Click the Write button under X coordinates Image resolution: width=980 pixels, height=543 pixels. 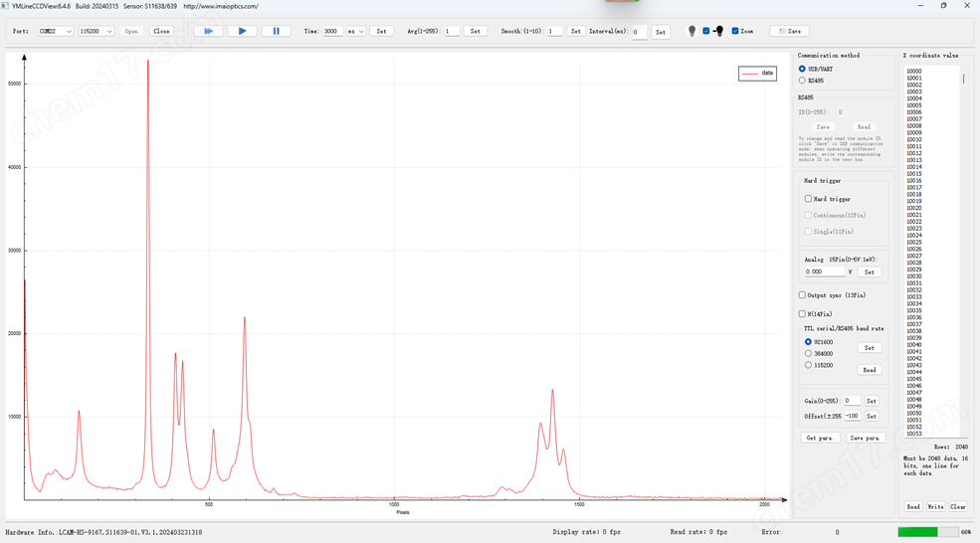coord(935,507)
